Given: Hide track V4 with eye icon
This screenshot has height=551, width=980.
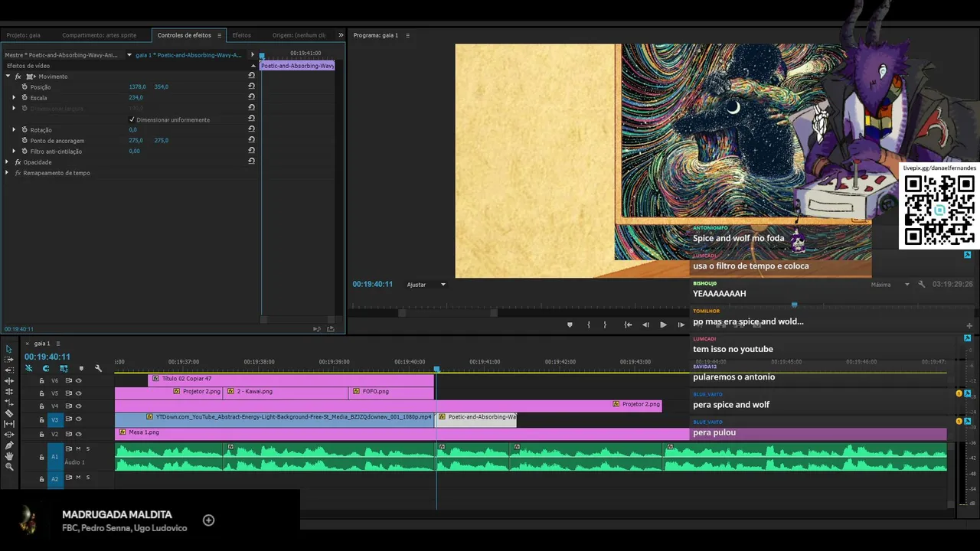Looking at the screenshot, I should click(x=79, y=406).
